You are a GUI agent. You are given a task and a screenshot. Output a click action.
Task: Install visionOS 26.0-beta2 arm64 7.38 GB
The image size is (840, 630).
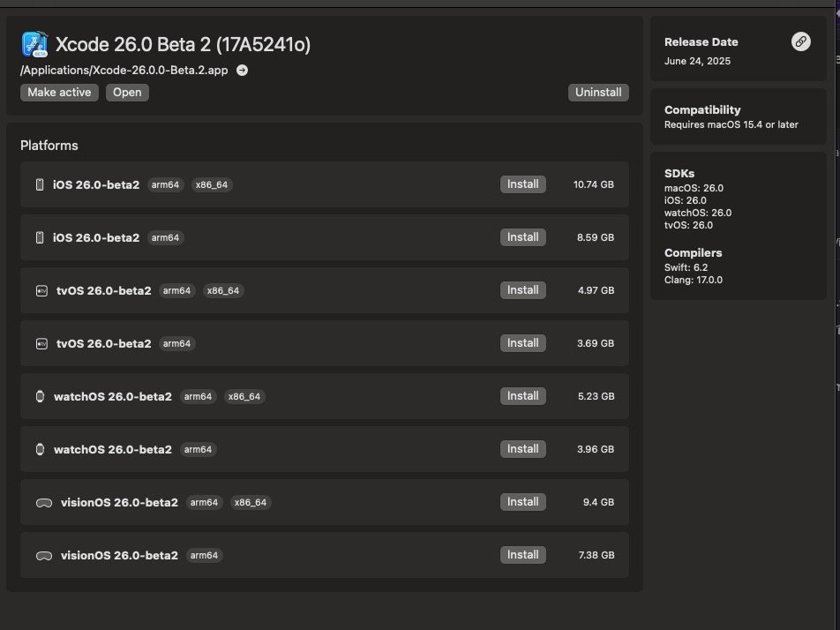[x=523, y=555]
